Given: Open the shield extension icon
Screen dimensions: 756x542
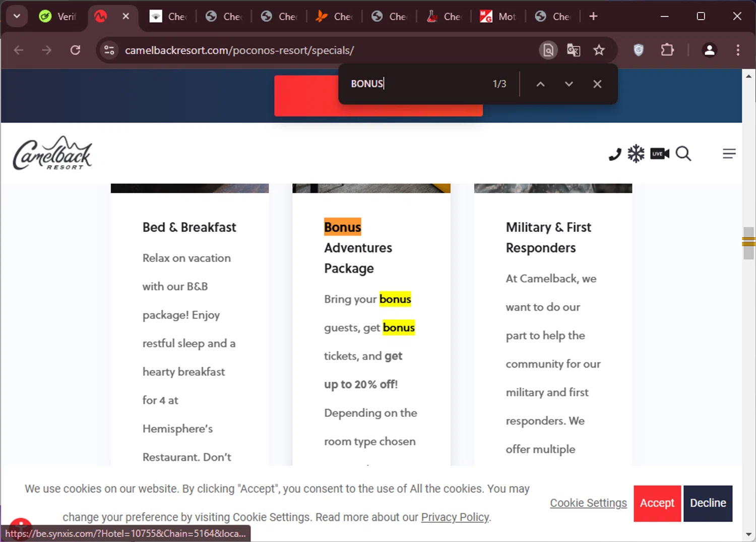Looking at the screenshot, I should point(639,50).
